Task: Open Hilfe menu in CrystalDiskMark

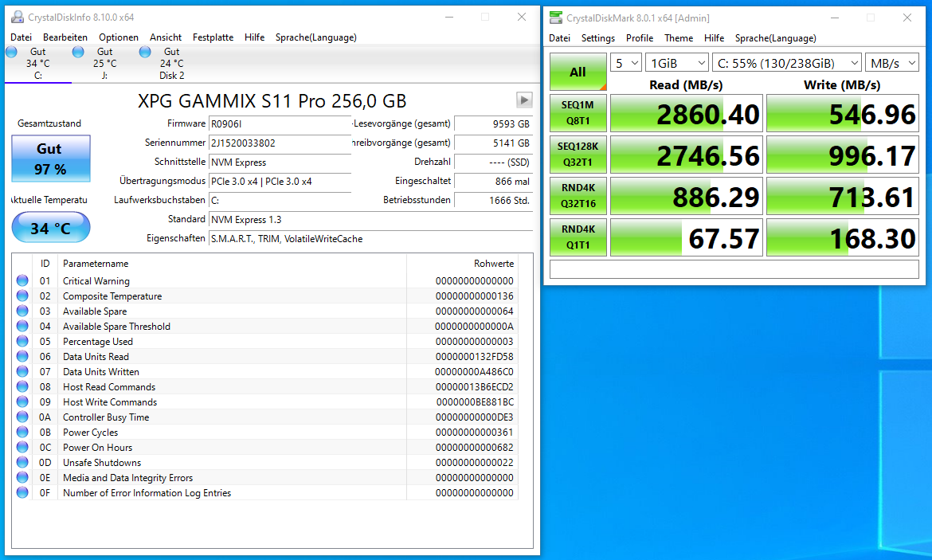Action: click(x=714, y=38)
